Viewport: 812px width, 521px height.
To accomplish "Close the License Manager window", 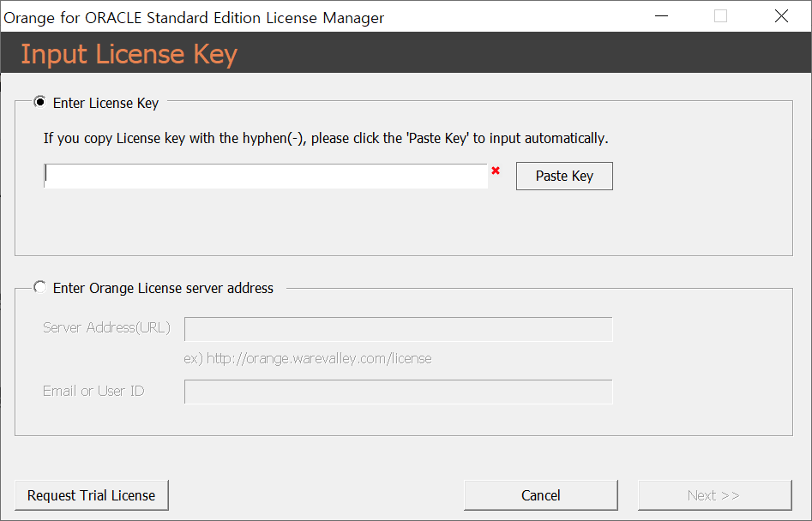I will coord(781,16).
